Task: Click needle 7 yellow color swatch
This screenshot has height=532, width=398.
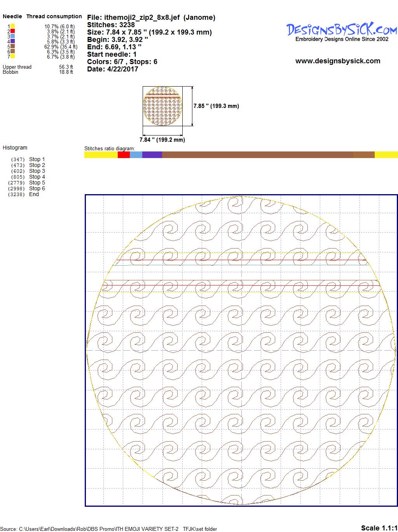Action: (13, 56)
